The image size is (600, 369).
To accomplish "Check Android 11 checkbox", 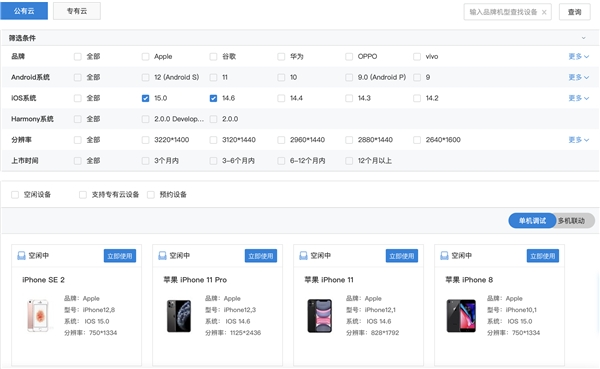I will tap(213, 77).
